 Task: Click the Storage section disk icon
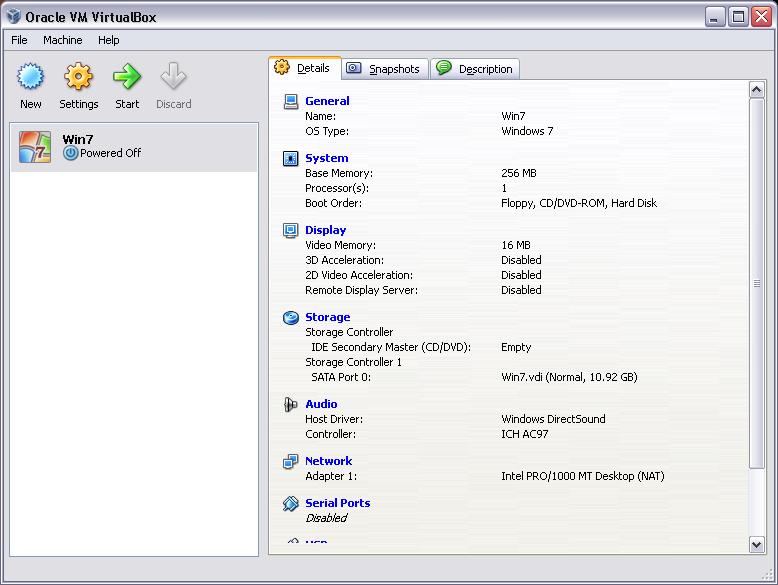(290, 317)
